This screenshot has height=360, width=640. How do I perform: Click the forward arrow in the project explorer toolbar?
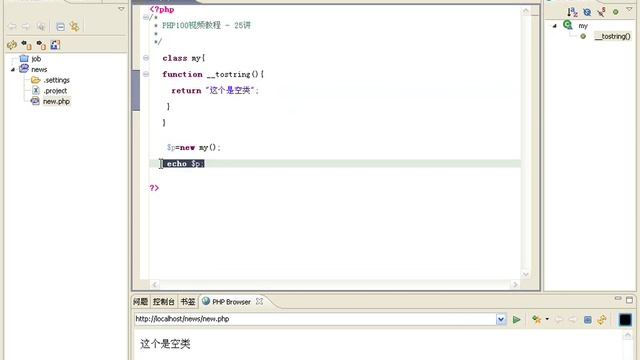click(x=26, y=27)
